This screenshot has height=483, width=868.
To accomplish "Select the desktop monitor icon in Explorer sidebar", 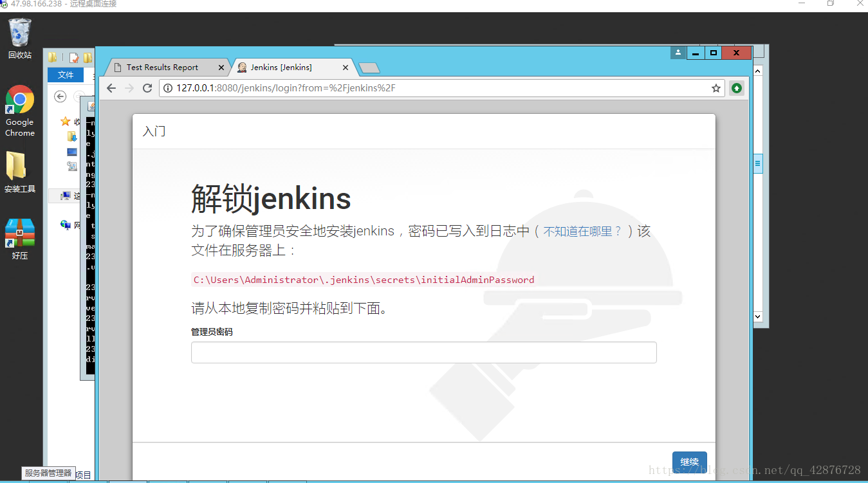I will 72,152.
